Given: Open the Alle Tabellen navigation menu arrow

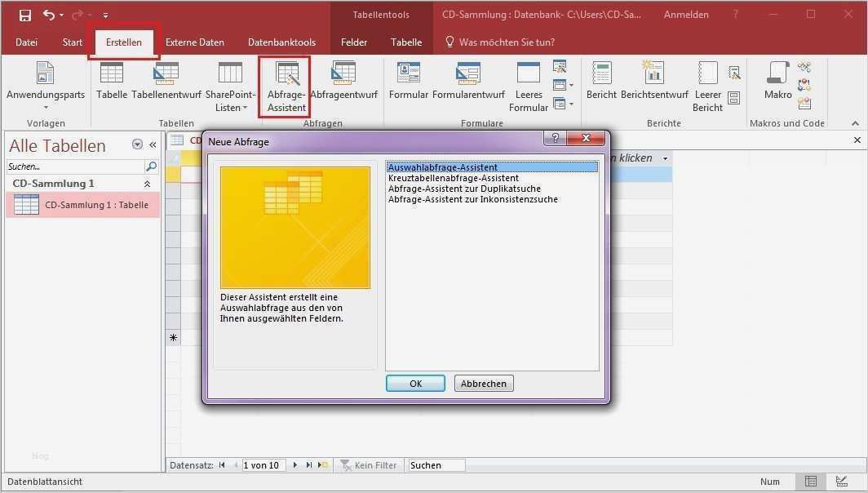Looking at the screenshot, I should pos(136,145).
